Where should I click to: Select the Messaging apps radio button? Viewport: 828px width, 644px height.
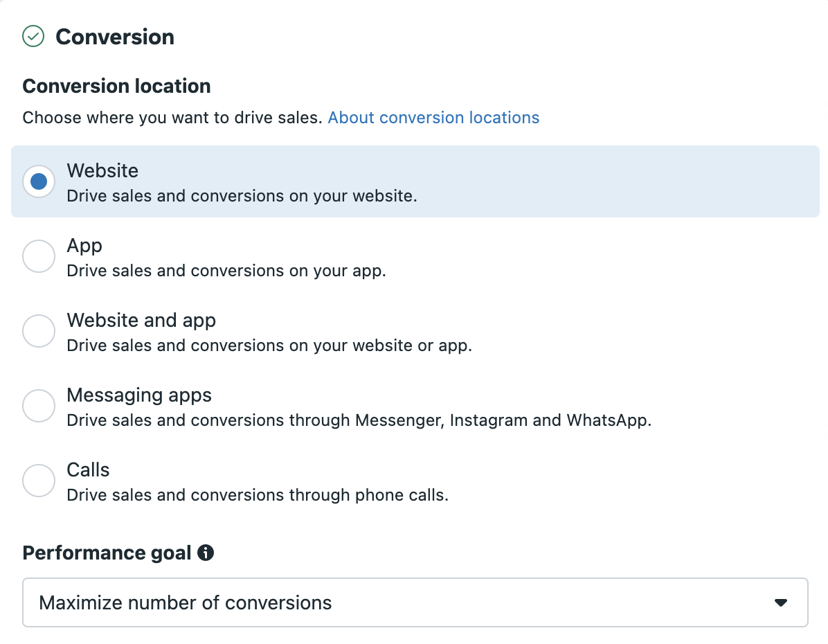[39, 406]
